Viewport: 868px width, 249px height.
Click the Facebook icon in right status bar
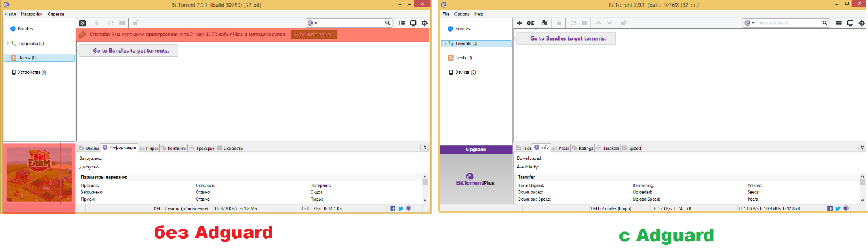[830, 208]
